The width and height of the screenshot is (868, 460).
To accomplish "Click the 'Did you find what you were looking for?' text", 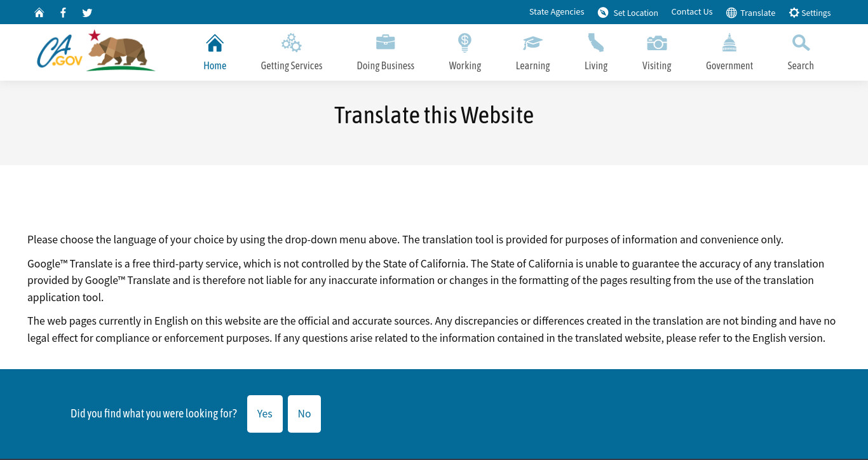I will tap(154, 414).
